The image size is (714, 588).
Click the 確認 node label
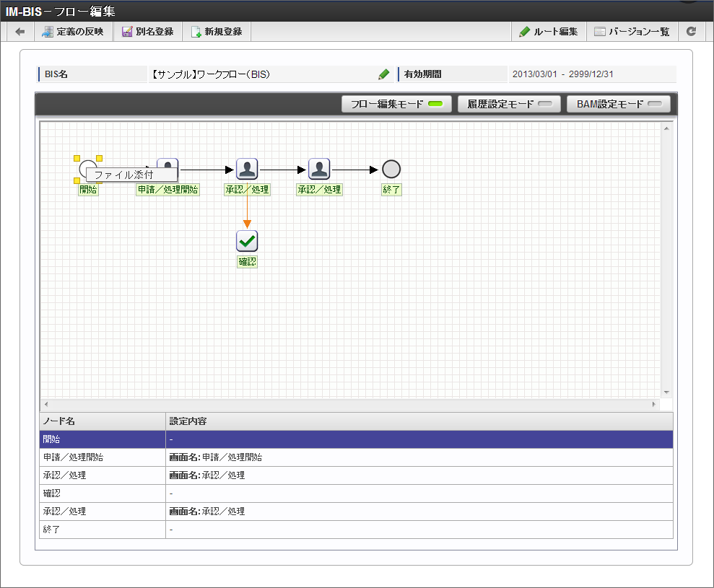[x=247, y=262]
